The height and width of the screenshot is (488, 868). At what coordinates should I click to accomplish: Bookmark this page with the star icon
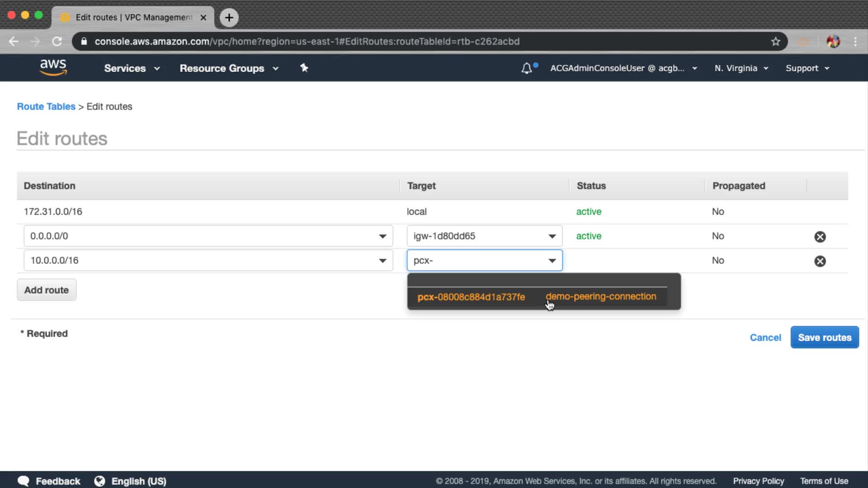click(x=776, y=42)
